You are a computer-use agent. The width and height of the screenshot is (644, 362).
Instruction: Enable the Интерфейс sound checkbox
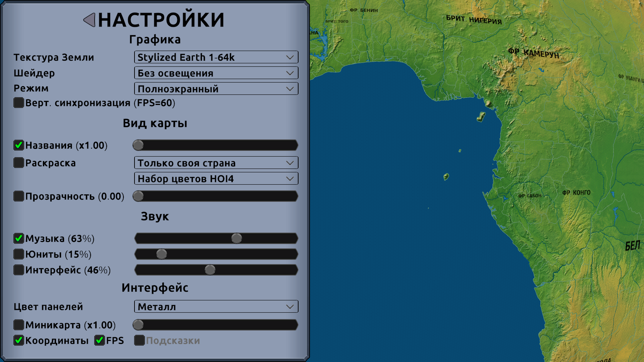point(19,270)
